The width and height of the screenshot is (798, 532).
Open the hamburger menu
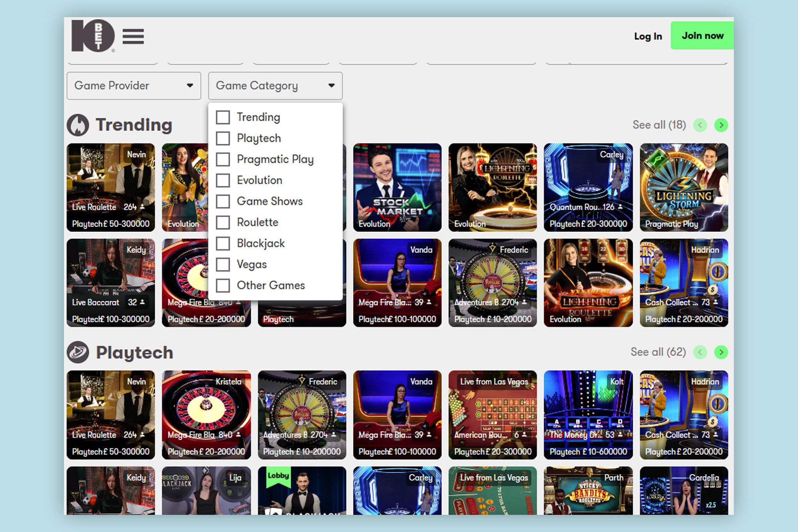(x=133, y=36)
